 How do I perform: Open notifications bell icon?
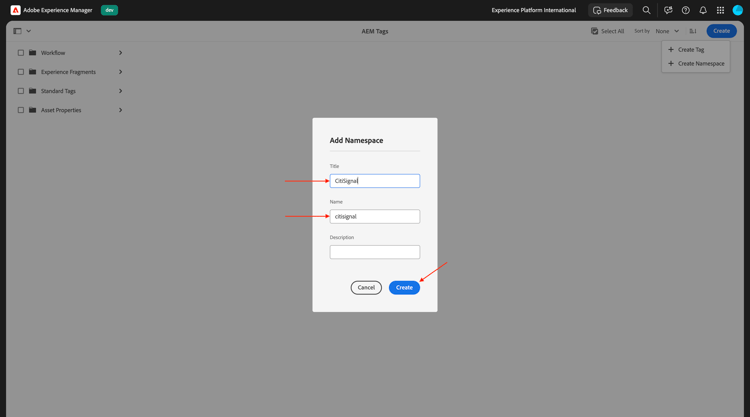[703, 10]
